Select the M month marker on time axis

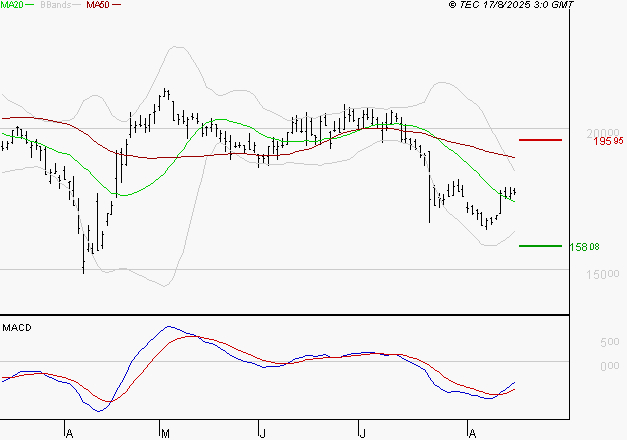click(x=165, y=433)
